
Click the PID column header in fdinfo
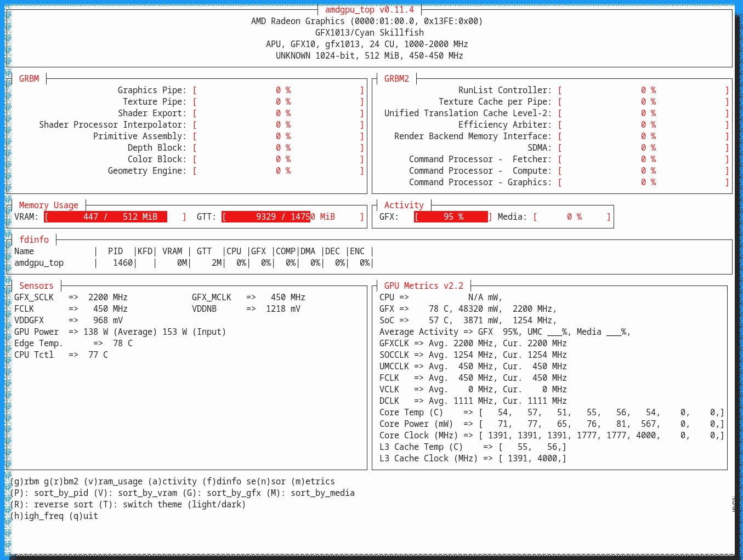coord(115,252)
